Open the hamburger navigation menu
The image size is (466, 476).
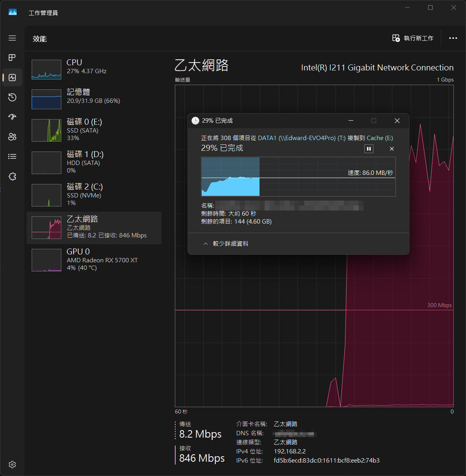pyautogui.click(x=12, y=38)
